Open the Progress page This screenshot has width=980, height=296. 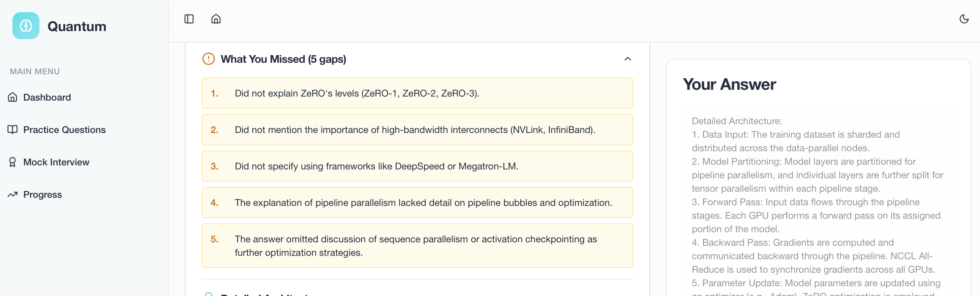coord(42,195)
